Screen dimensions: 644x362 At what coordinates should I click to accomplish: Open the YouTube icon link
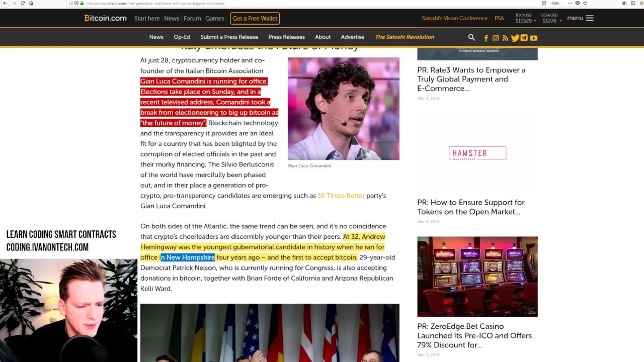[534, 38]
